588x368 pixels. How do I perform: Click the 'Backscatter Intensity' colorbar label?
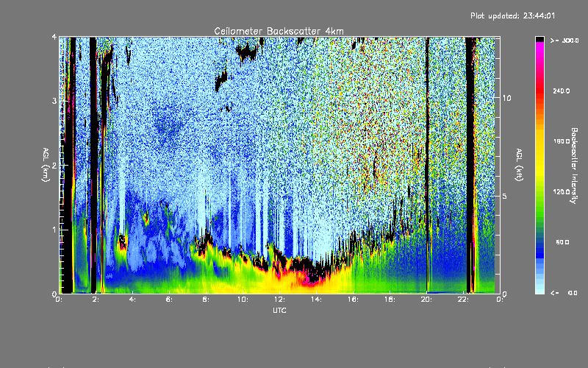[574, 166]
